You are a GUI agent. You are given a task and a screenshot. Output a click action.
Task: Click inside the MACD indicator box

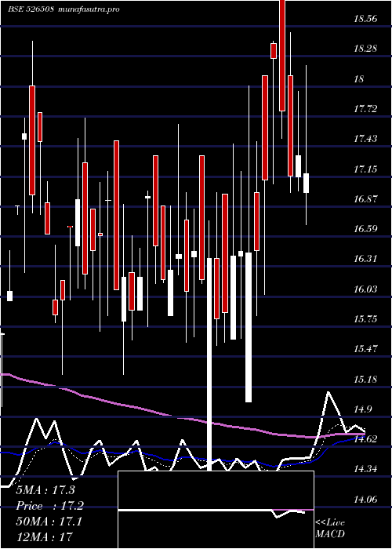pos(216,510)
